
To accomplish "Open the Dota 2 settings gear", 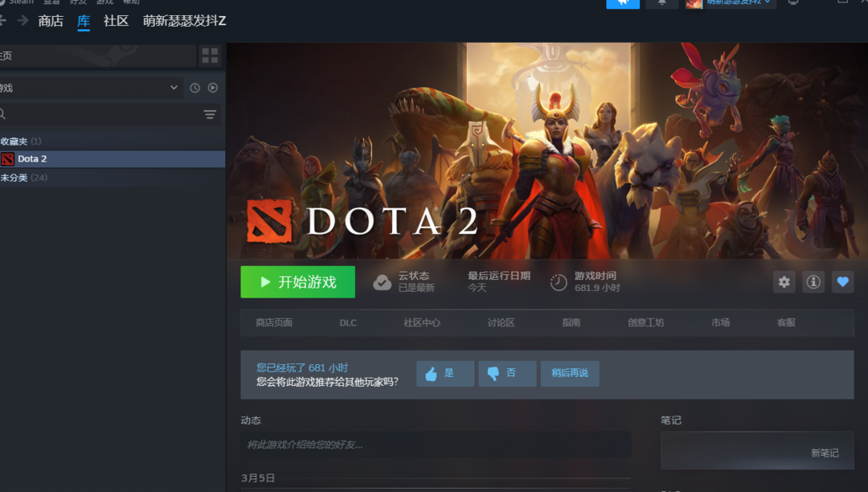I will 784,282.
